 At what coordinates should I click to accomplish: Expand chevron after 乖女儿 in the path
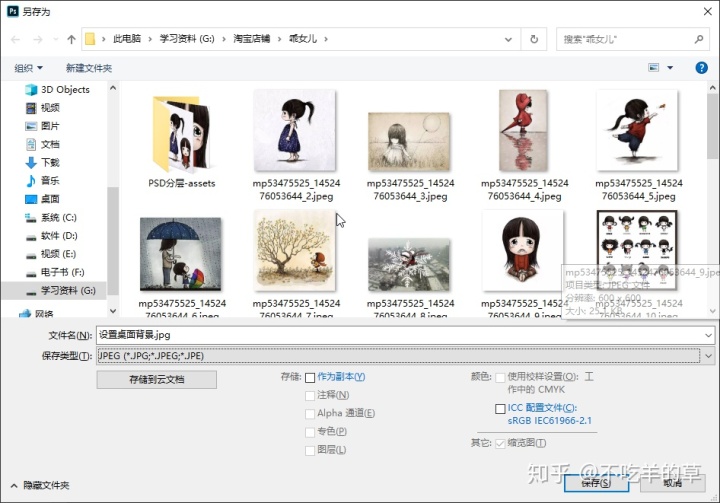[x=326, y=39]
